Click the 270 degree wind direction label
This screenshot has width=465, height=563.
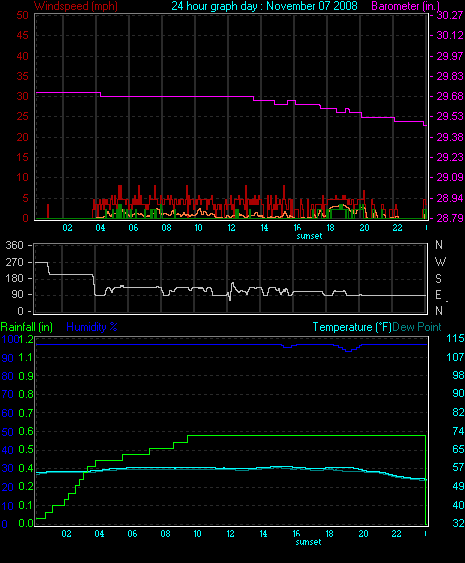point(14,262)
